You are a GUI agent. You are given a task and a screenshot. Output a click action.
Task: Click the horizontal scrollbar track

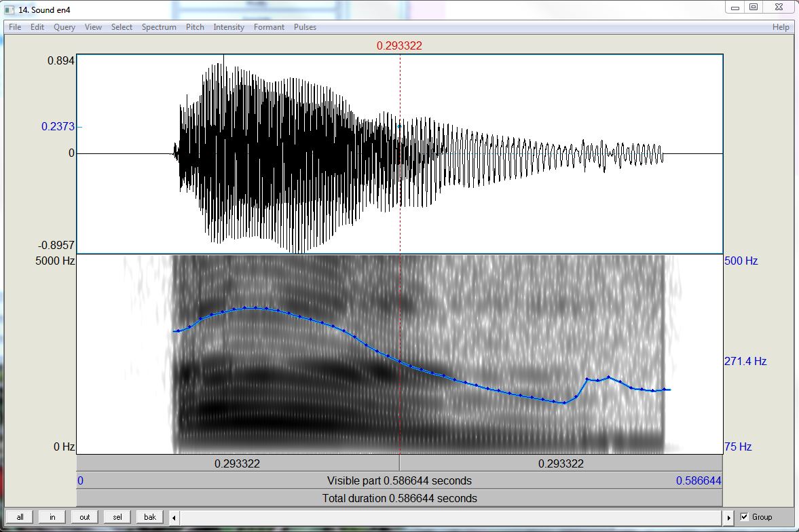[451, 518]
